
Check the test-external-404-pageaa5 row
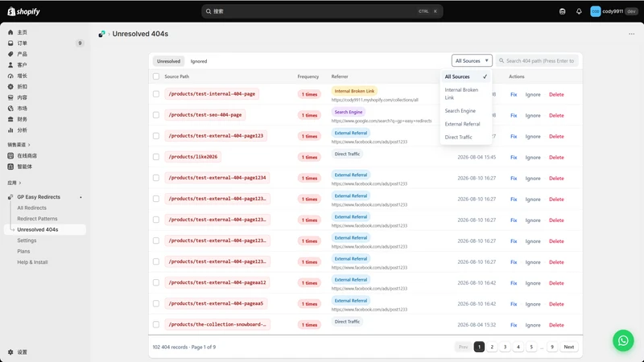(x=156, y=303)
